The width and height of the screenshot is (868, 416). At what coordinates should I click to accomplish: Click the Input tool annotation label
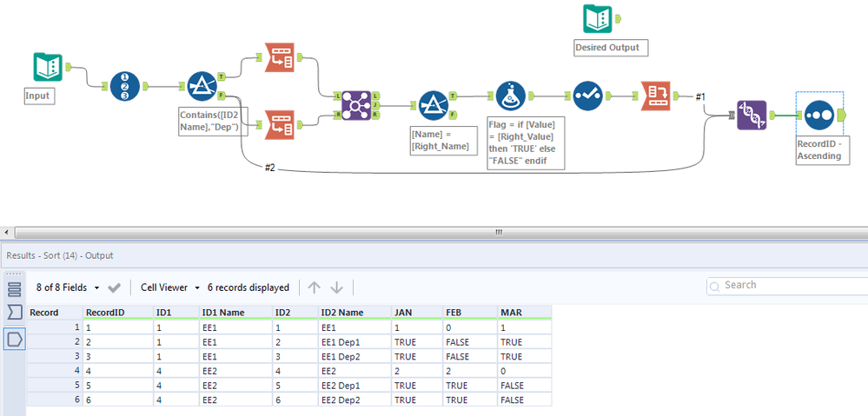click(x=39, y=96)
